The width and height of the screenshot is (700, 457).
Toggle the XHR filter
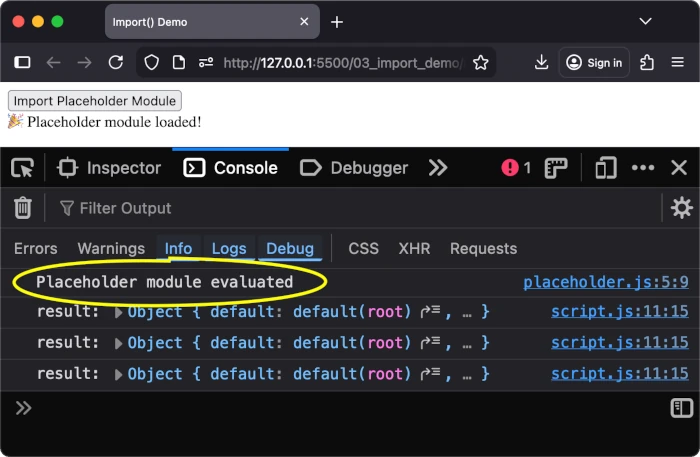pyautogui.click(x=414, y=249)
